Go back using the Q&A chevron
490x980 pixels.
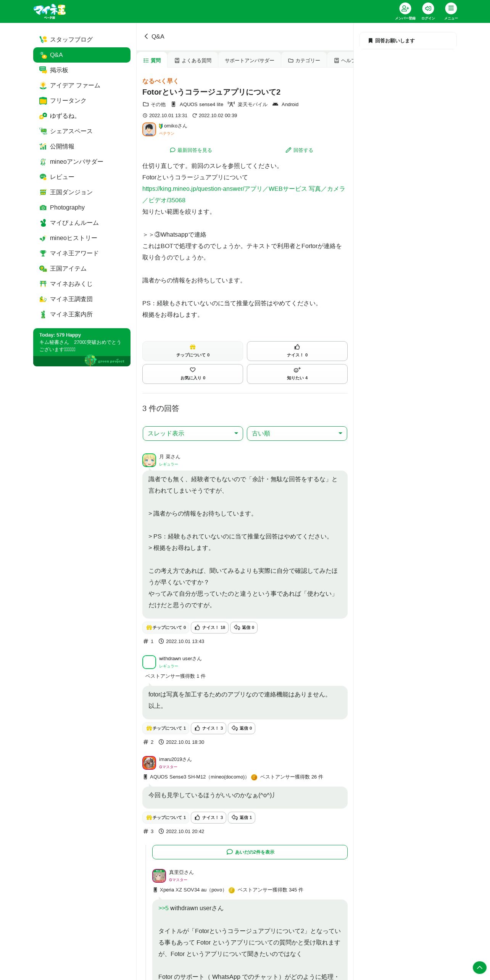pyautogui.click(x=154, y=36)
